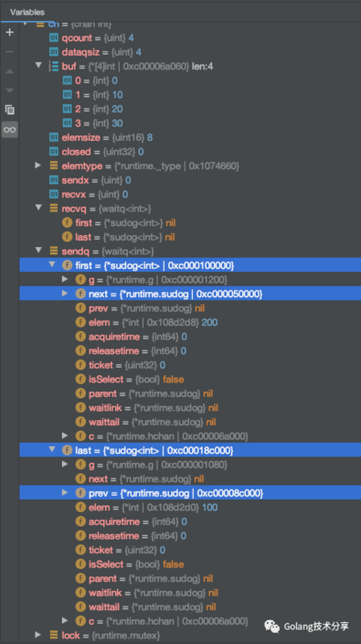Click the New Watch plus icon
Viewport: 361px width, 644px height.
[10, 32]
